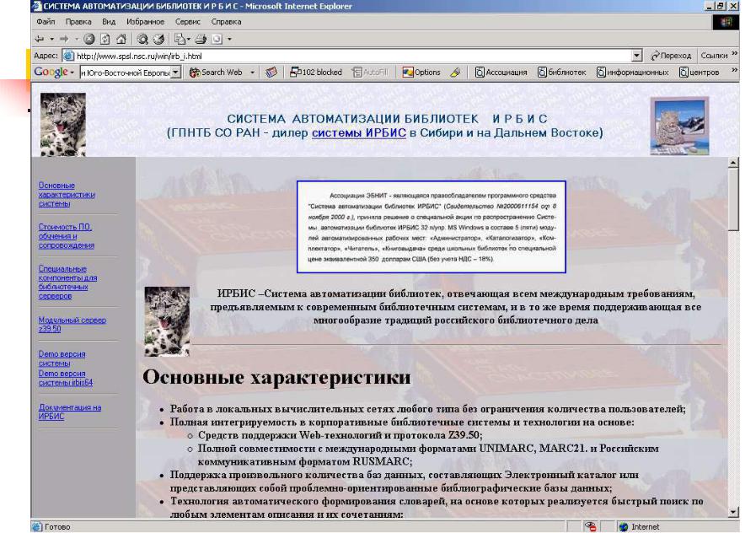
Task: Highlight the word Ассоциация via toolbar
Action: click(x=501, y=73)
